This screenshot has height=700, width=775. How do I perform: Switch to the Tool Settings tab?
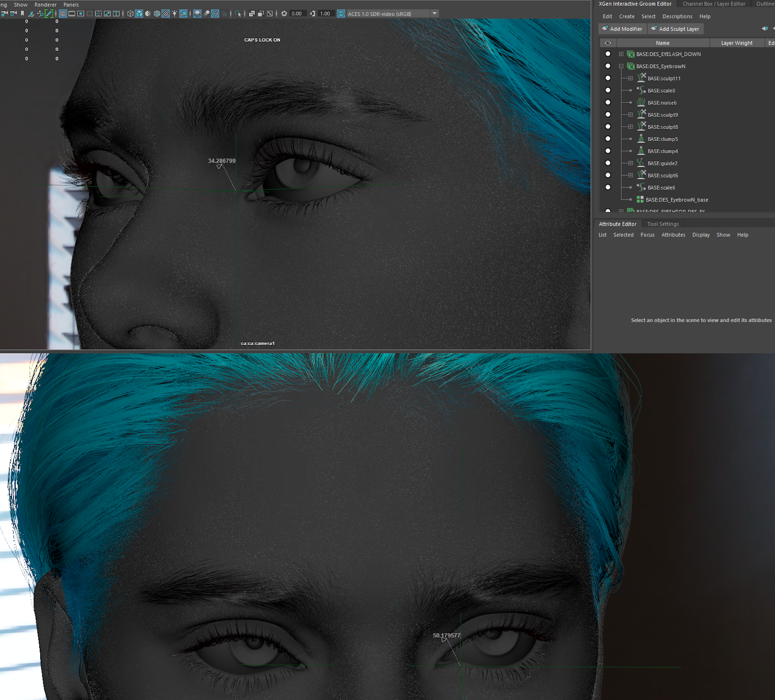tap(663, 224)
